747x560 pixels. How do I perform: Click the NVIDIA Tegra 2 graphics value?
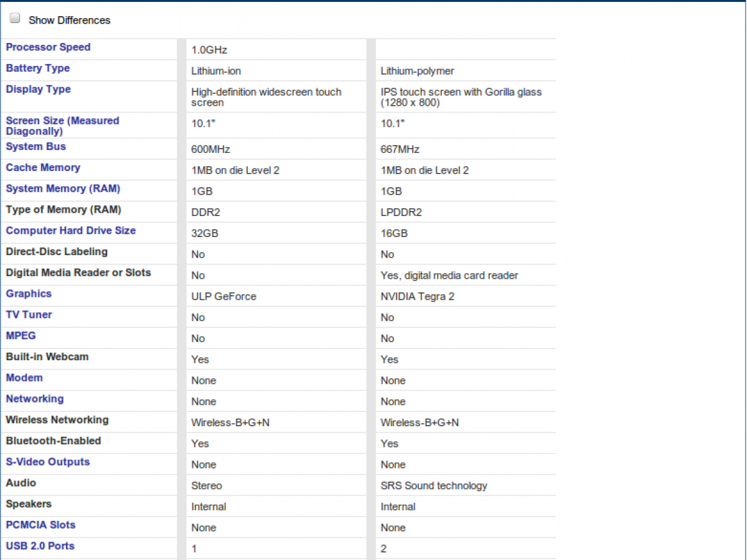click(x=417, y=297)
